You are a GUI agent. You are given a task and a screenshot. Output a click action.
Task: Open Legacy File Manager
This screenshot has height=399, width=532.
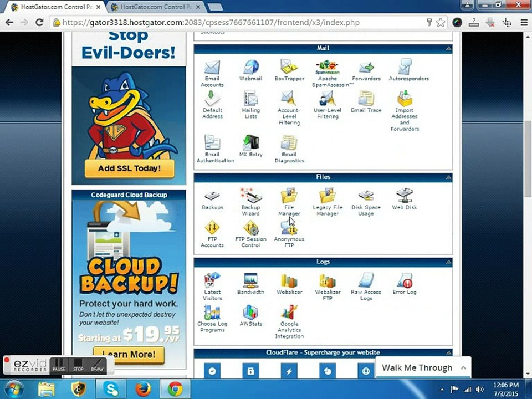[x=328, y=203]
